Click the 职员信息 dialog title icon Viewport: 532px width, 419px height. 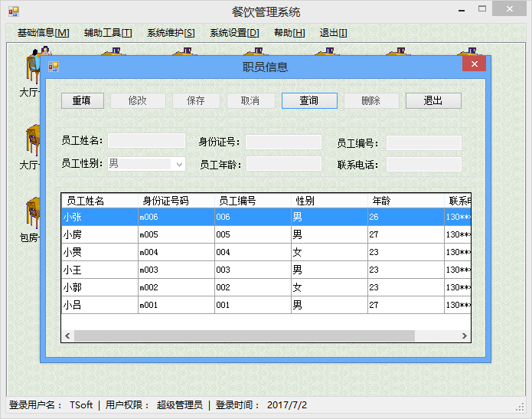54,67
